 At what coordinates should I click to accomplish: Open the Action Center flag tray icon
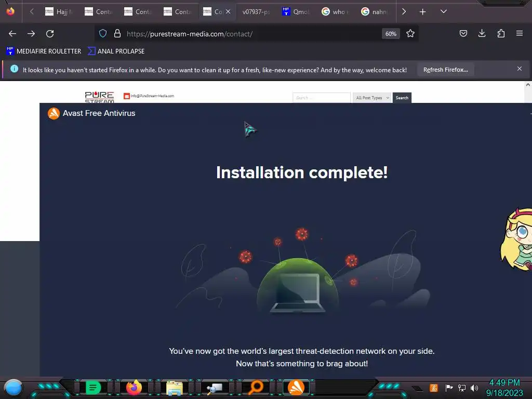(x=448, y=388)
